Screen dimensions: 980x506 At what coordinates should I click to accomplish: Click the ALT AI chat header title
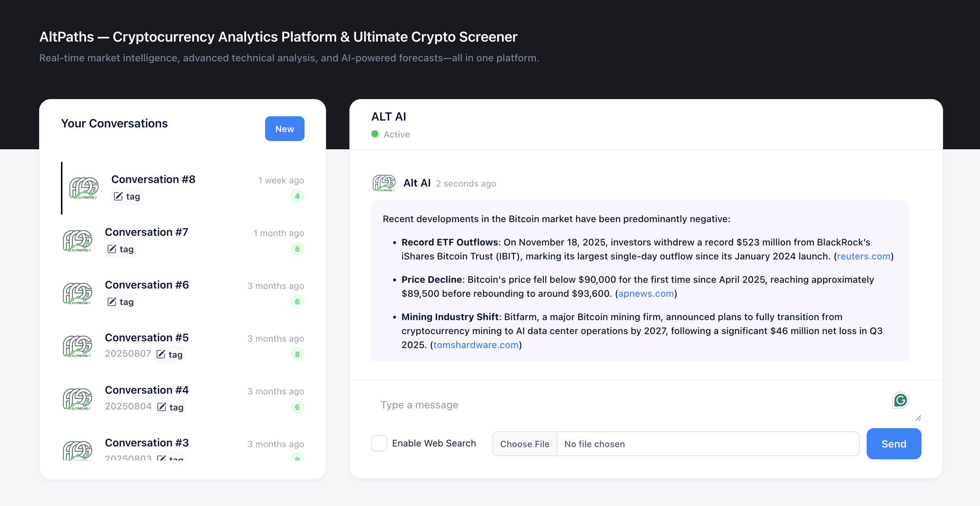coord(389,117)
